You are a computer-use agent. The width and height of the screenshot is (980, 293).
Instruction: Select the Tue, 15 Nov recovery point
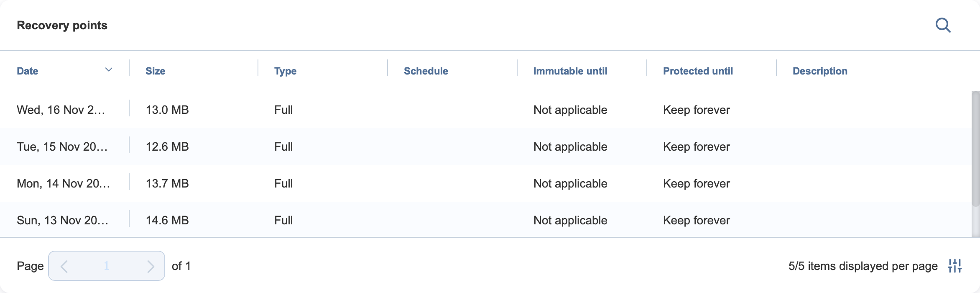click(486, 146)
